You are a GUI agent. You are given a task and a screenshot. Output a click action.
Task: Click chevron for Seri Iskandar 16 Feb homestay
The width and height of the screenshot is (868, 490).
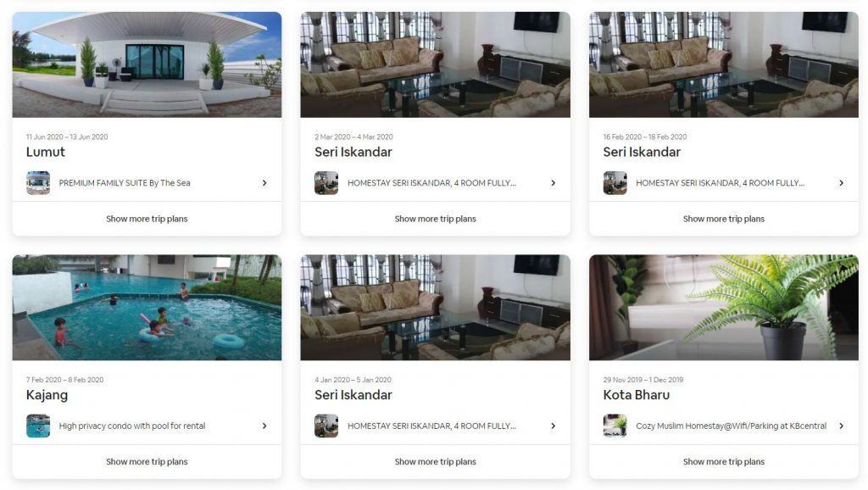(842, 183)
